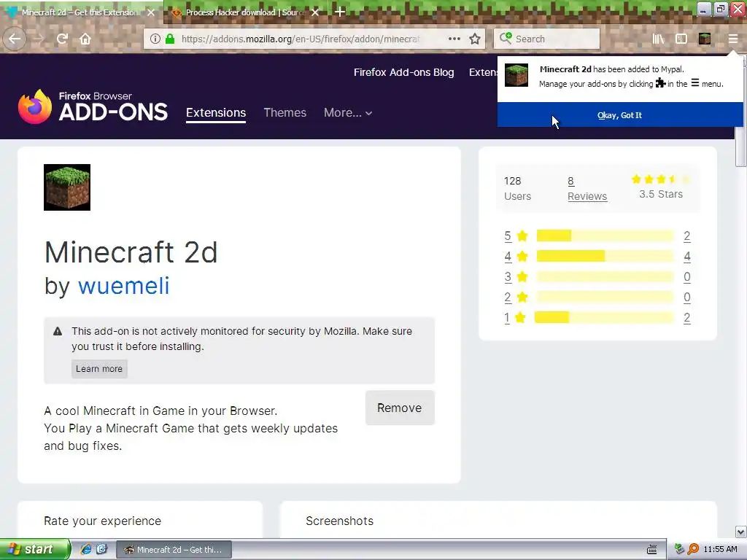Click the Minecraft grass block addon icon
Viewport: 747px width, 560px height.
(67, 187)
